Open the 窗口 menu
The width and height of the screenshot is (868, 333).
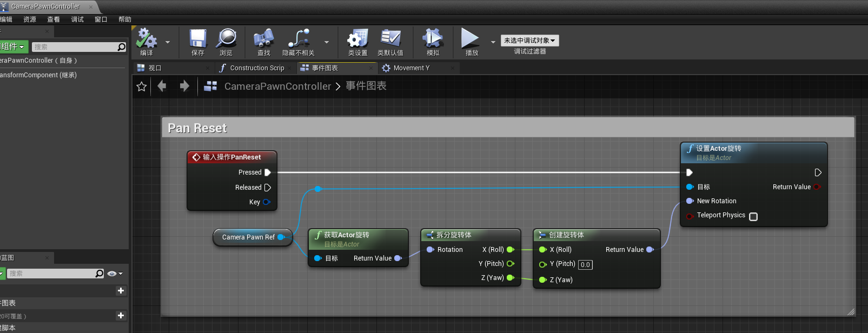(101, 19)
